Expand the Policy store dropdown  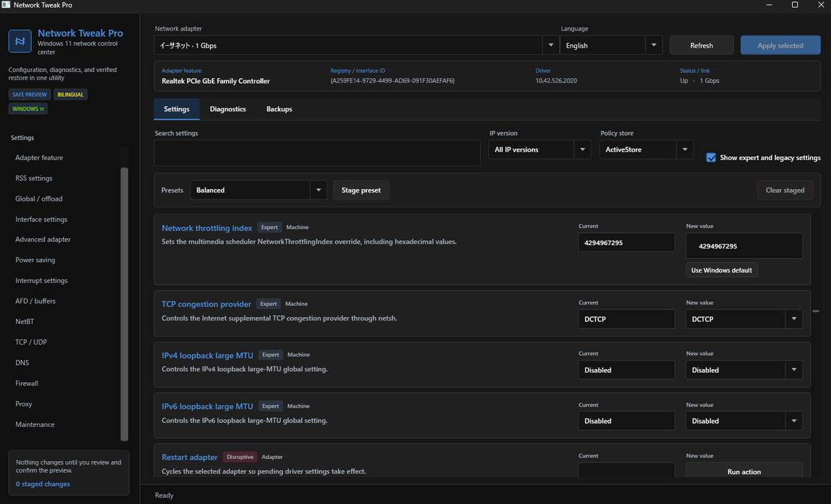646,150
